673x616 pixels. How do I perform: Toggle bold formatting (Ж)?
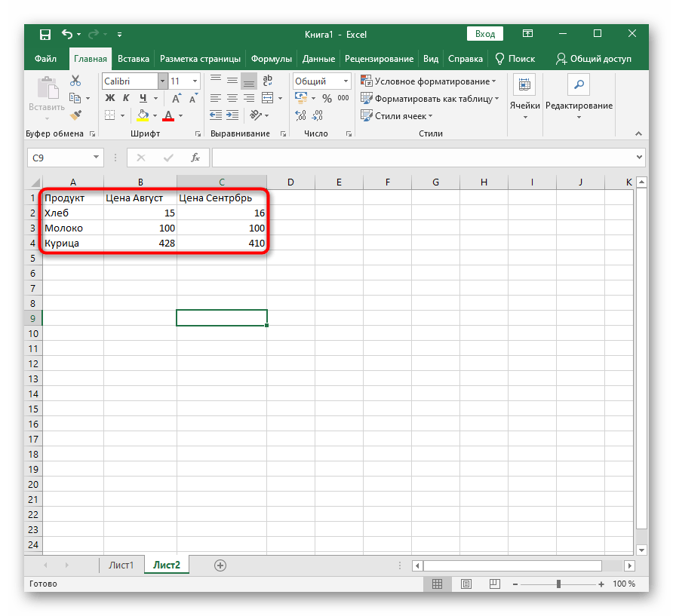pyautogui.click(x=110, y=98)
